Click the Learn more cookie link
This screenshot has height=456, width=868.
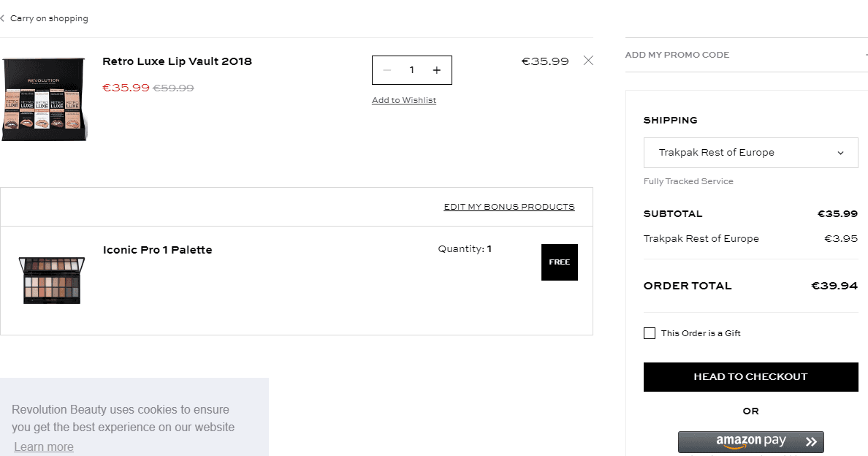44,446
